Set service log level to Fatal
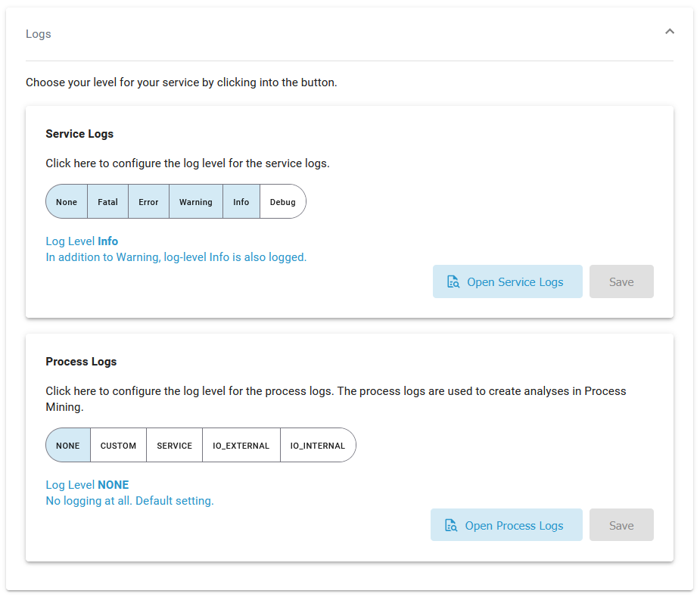Screen dimensions: 700x597 [108, 202]
